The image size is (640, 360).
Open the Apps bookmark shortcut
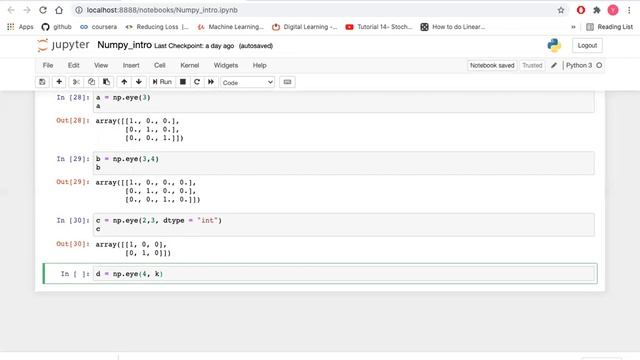point(20,27)
